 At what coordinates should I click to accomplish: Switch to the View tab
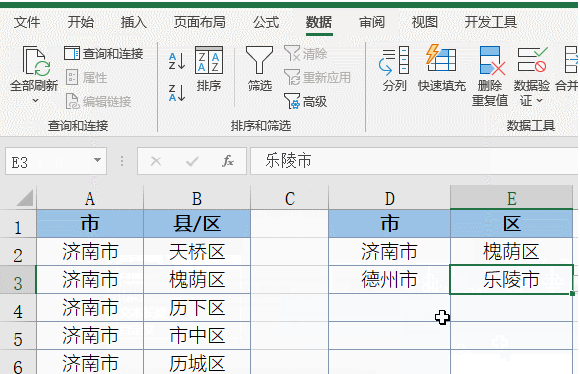pos(425,22)
